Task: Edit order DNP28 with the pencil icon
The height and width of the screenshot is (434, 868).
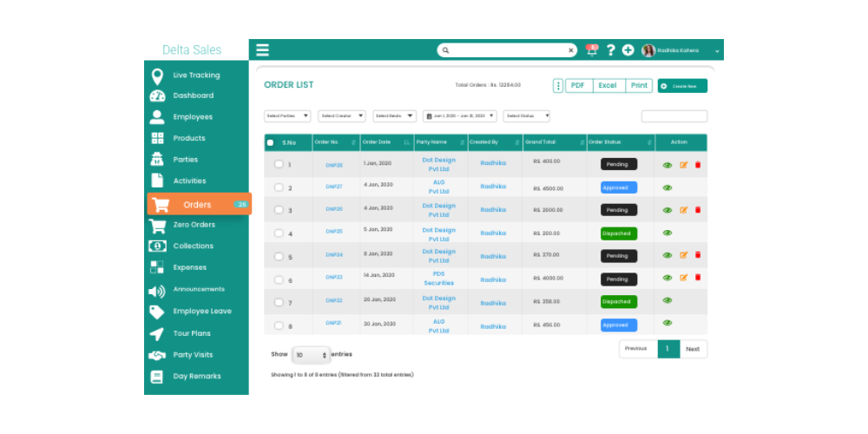Action: [x=684, y=165]
